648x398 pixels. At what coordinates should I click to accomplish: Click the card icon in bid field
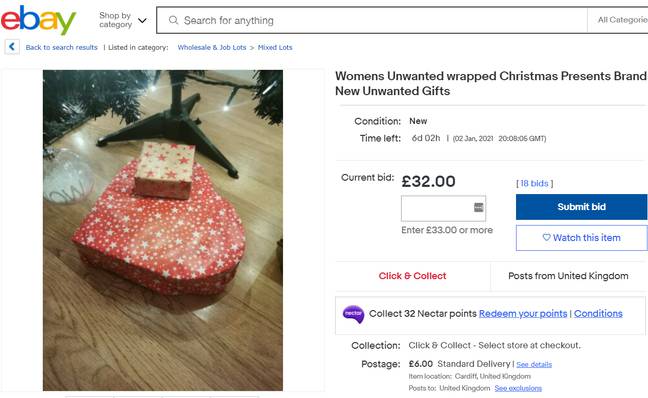point(479,207)
